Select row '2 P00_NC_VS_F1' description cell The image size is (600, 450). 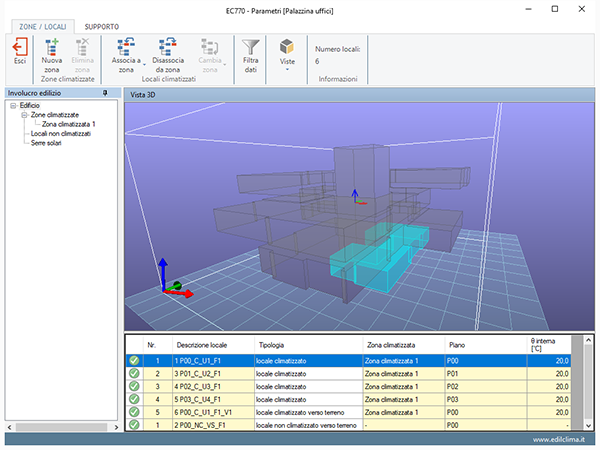tap(213, 425)
